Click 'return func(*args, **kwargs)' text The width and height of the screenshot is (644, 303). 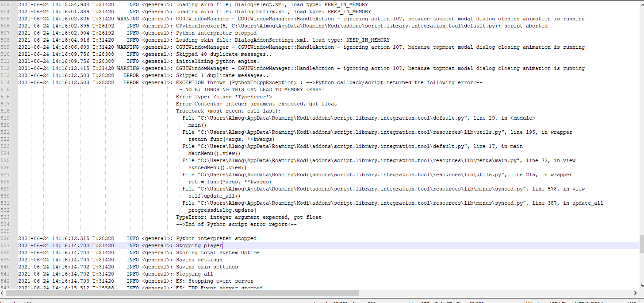pyautogui.click(x=232, y=140)
